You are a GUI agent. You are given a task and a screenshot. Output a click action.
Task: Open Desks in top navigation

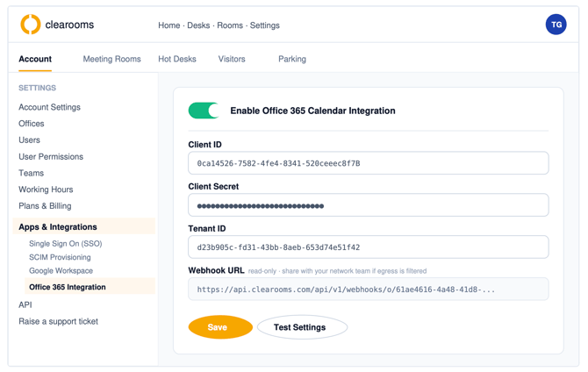198,25
